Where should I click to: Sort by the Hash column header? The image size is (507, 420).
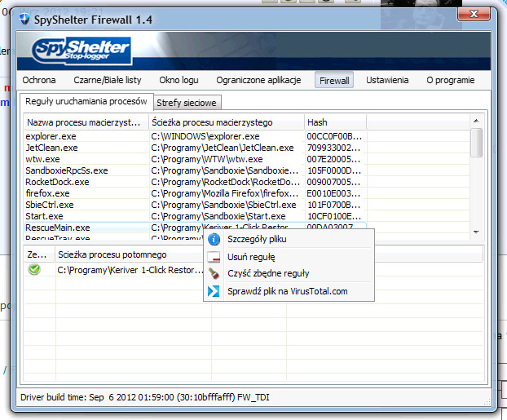pyautogui.click(x=335, y=122)
